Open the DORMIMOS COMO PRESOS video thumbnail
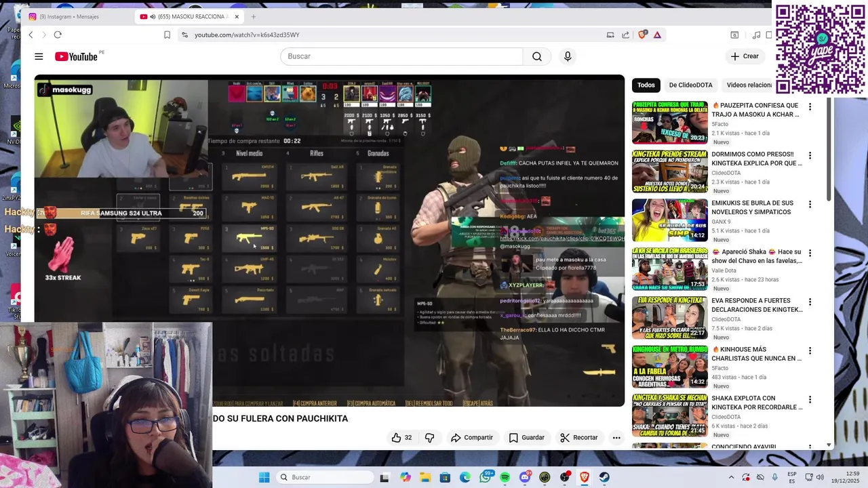868x488 pixels. pyautogui.click(x=670, y=171)
